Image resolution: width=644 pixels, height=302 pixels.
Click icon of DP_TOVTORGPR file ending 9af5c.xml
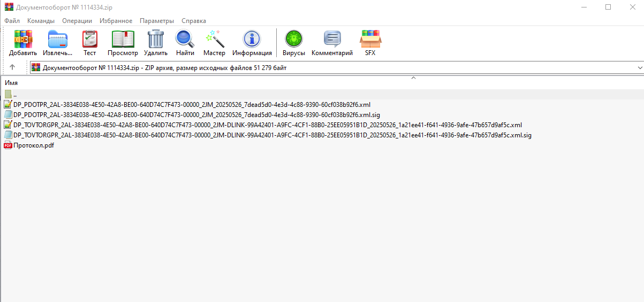pos(8,125)
